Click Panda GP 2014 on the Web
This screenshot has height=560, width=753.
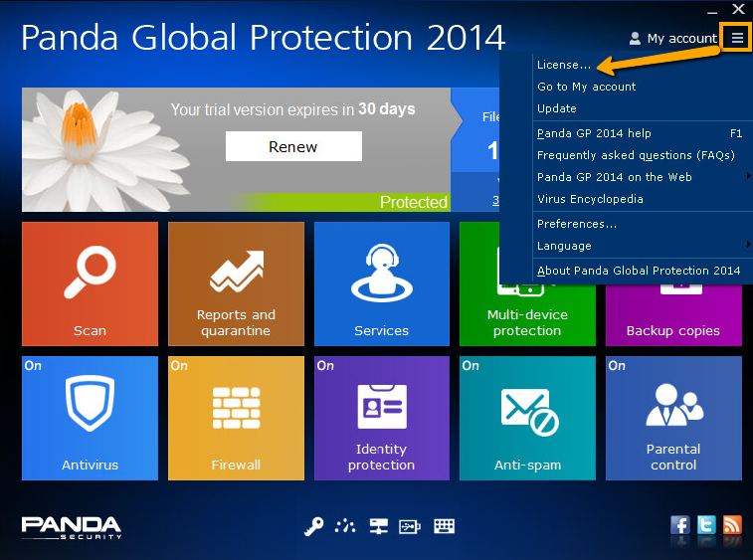[614, 177]
